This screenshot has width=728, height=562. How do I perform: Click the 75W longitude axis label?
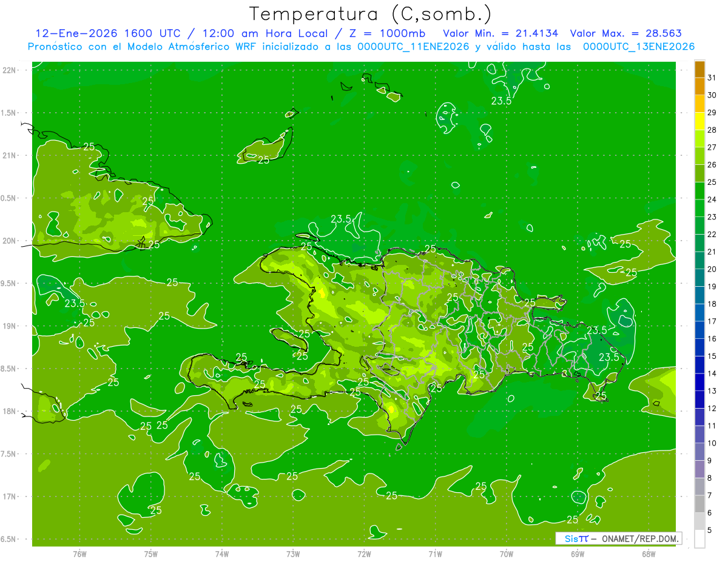click(150, 554)
